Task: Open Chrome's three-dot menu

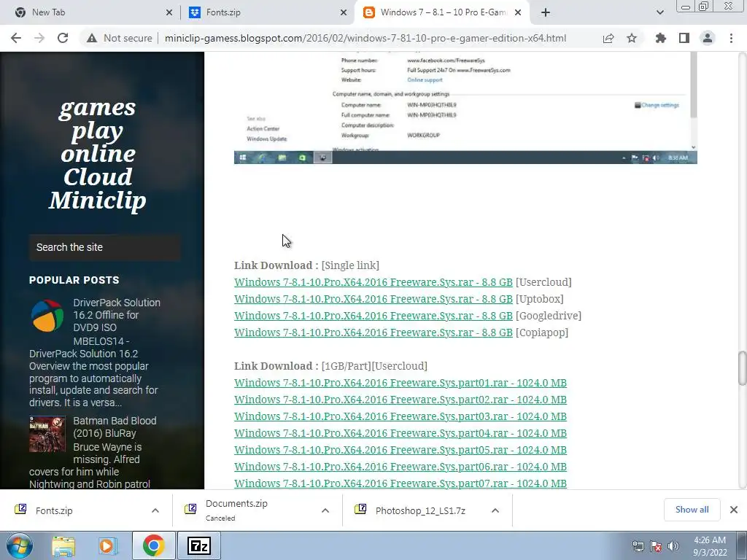Action: click(x=731, y=38)
